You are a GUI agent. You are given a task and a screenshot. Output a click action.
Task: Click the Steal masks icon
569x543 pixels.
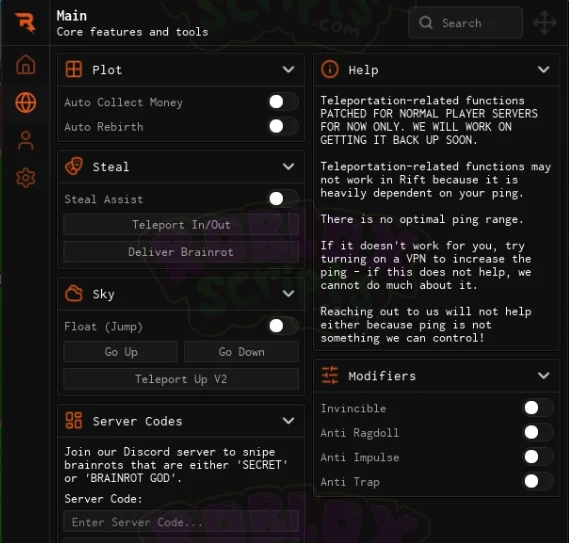[x=74, y=166]
